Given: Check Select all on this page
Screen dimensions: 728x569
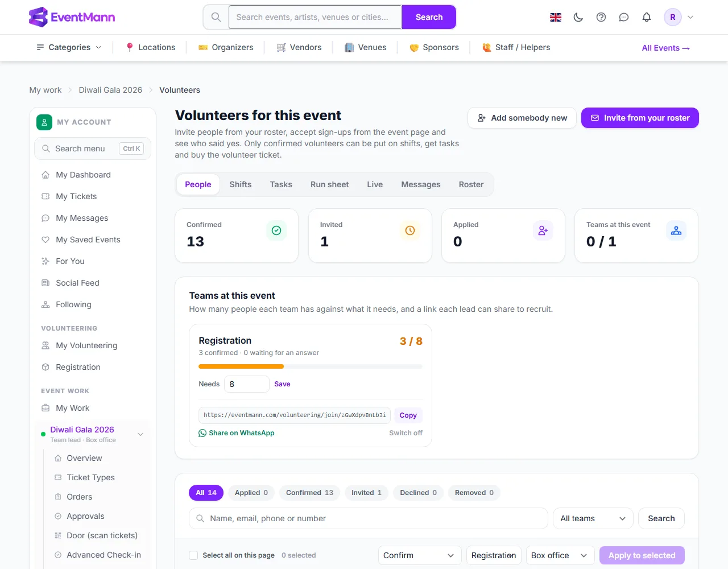Looking at the screenshot, I should 193,555.
